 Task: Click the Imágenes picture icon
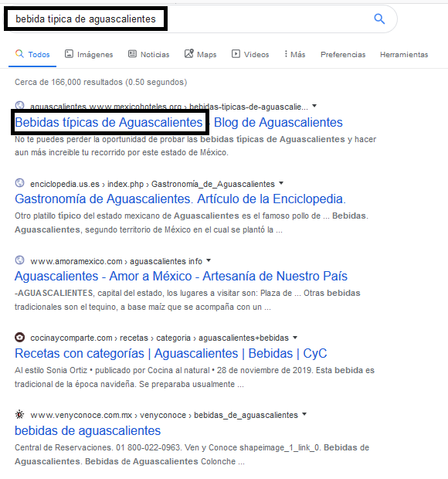coord(69,54)
